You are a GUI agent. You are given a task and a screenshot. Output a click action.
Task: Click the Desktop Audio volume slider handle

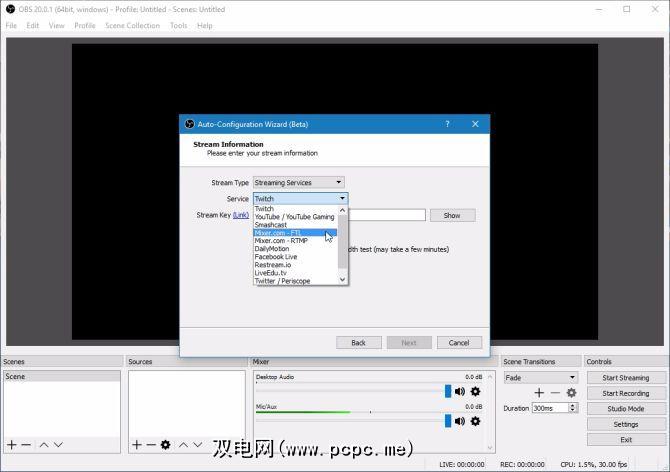click(447, 391)
